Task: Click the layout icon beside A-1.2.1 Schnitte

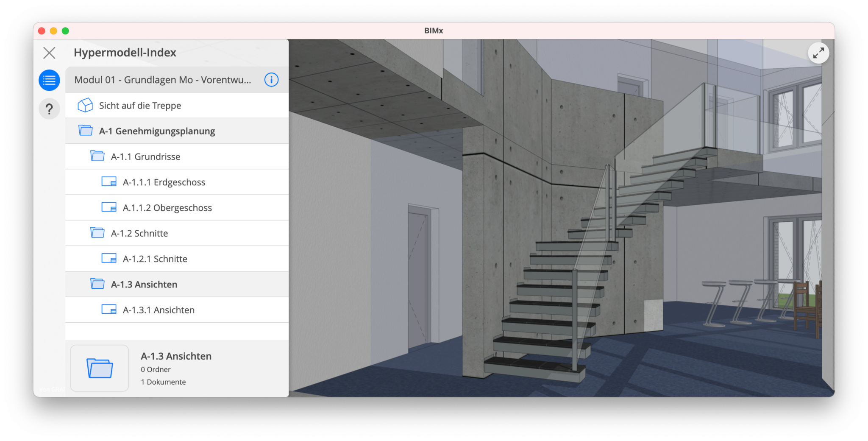Action: pos(109,258)
